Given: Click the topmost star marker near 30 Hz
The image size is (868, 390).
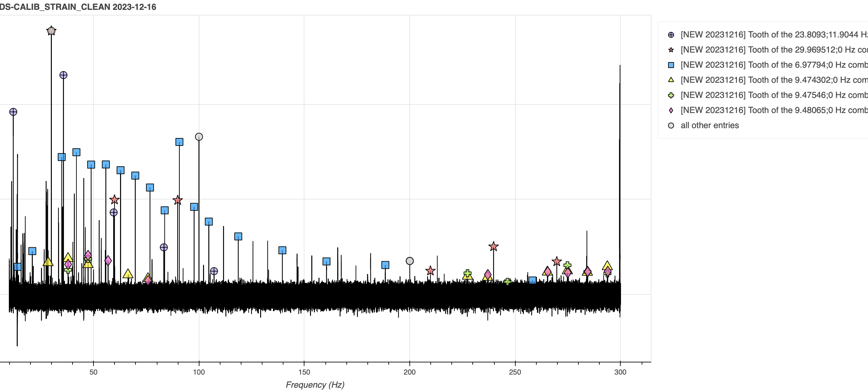Looking at the screenshot, I should 51,31.
